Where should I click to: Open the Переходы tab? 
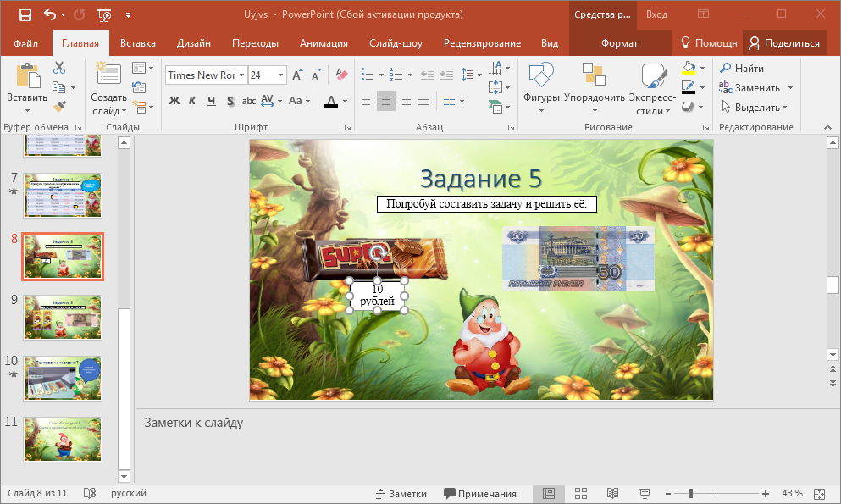[255, 43]
